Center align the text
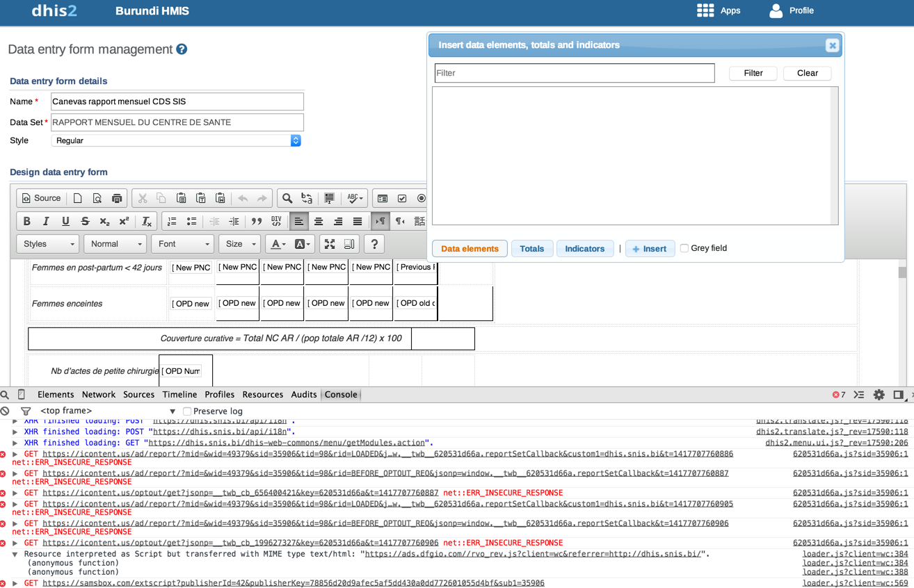 point(319,222)
